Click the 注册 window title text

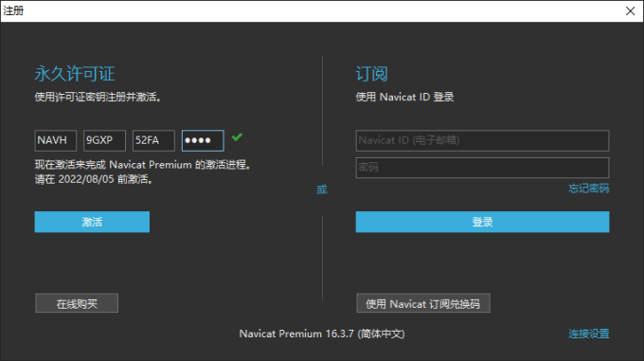tap(13, 10)
